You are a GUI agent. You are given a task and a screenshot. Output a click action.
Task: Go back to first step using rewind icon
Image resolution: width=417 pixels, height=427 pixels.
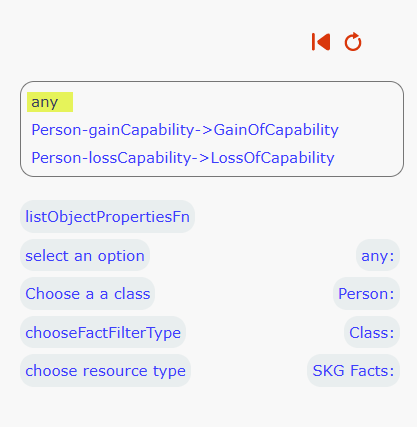[321, 42]
